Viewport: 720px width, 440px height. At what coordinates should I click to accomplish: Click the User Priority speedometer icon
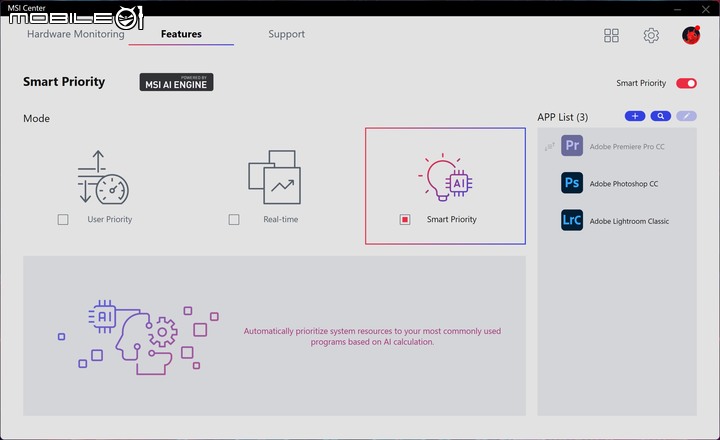(103, 177)
